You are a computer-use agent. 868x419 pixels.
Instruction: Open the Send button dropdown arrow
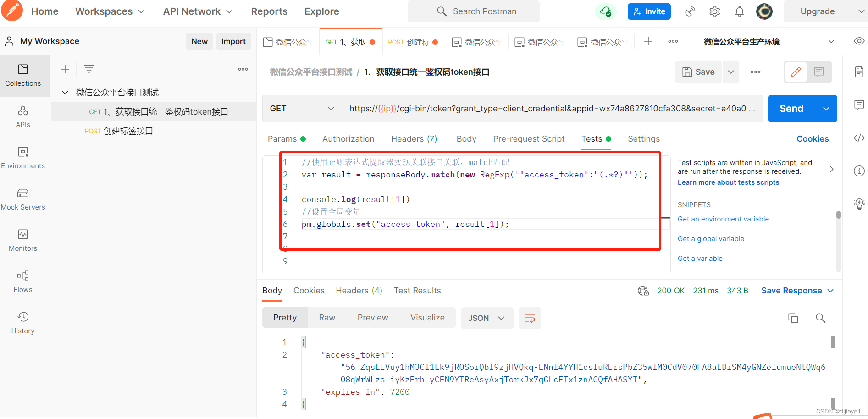pyautogui.click(x=826, y=109)
